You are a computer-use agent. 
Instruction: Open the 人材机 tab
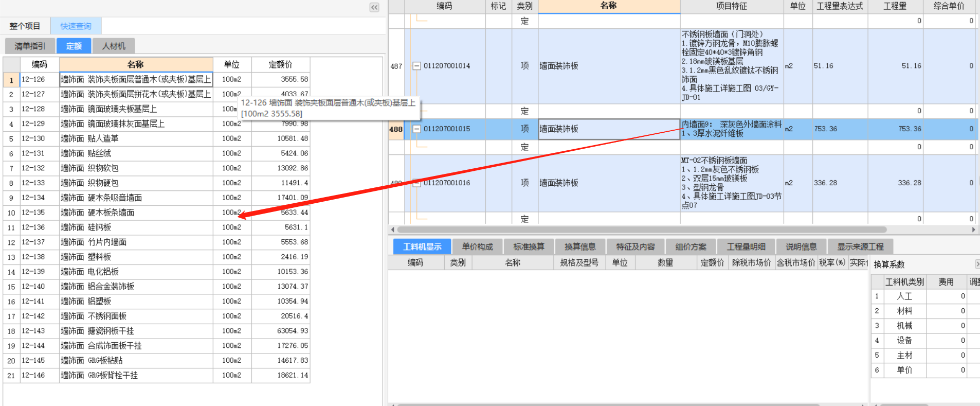click(114, 46)
